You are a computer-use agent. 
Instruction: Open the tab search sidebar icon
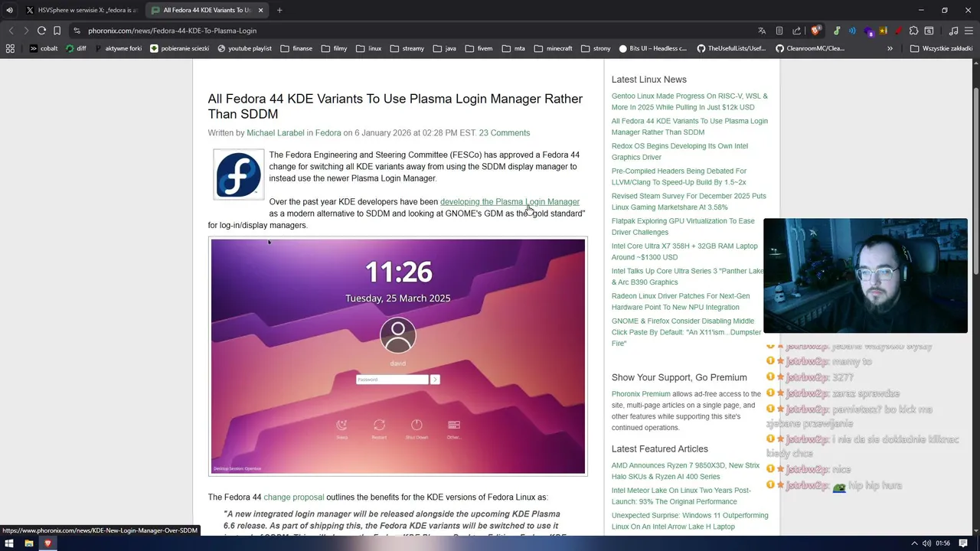click(929, 31)
